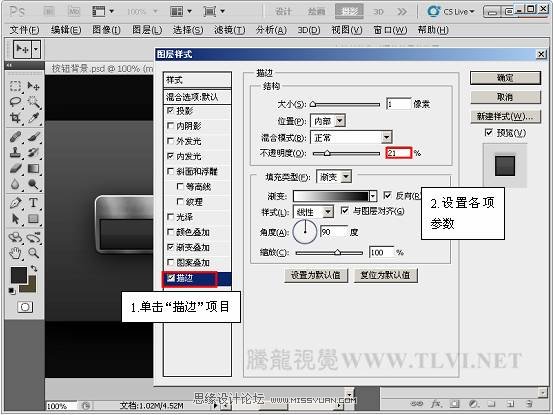
Task: Select the Magic Wand tool
Action: (x=34, y=102)
